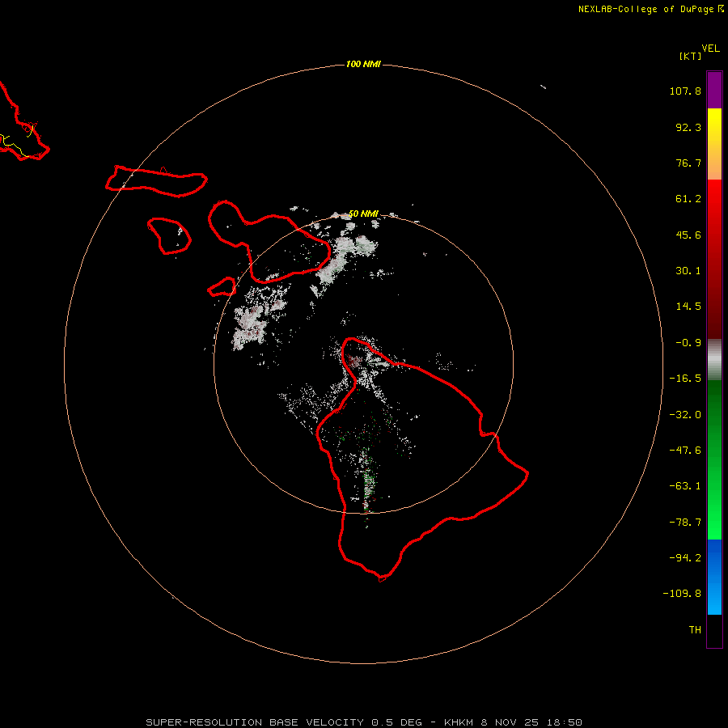Click the purple segment of the color bar
This screenshot has height=728, width=728.
[x=714, y=91]
